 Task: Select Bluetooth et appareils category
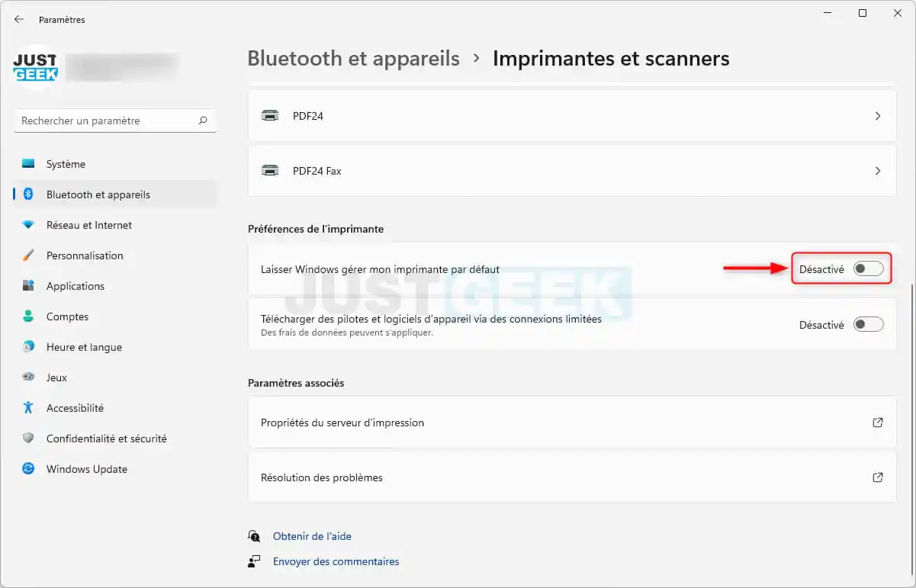click(x=115, y=194)
